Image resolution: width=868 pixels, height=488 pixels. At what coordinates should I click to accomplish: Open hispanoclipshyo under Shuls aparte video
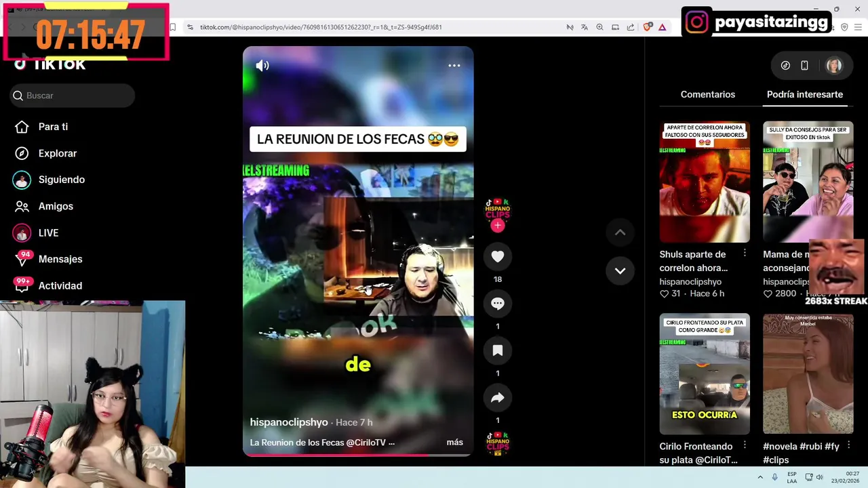[x=690, y=281]
